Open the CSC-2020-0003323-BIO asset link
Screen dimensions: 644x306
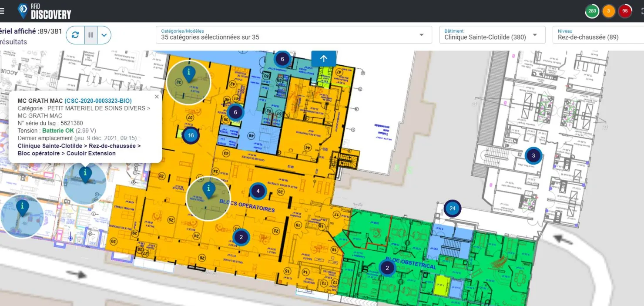[98, 101]
